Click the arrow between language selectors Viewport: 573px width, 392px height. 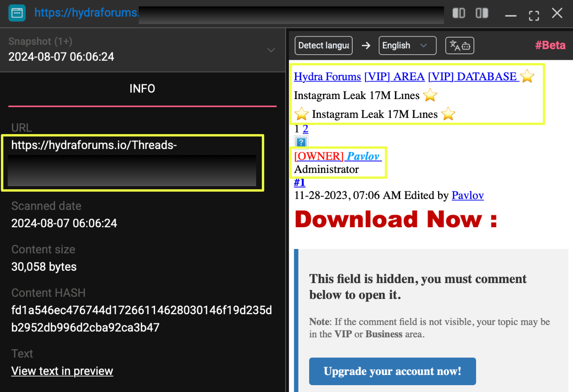point(366,46)
